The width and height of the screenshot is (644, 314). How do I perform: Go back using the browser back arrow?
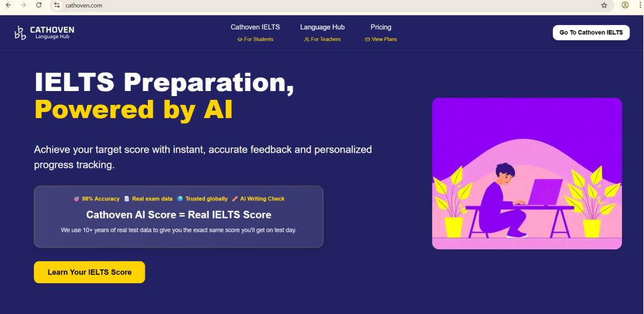tap(8, 5)
